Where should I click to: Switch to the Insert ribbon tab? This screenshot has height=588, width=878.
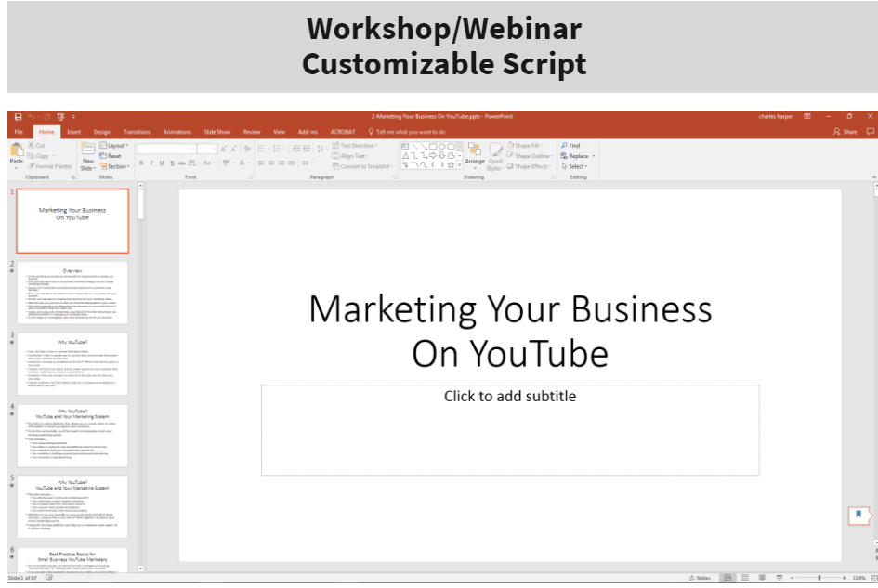[74, 132]
